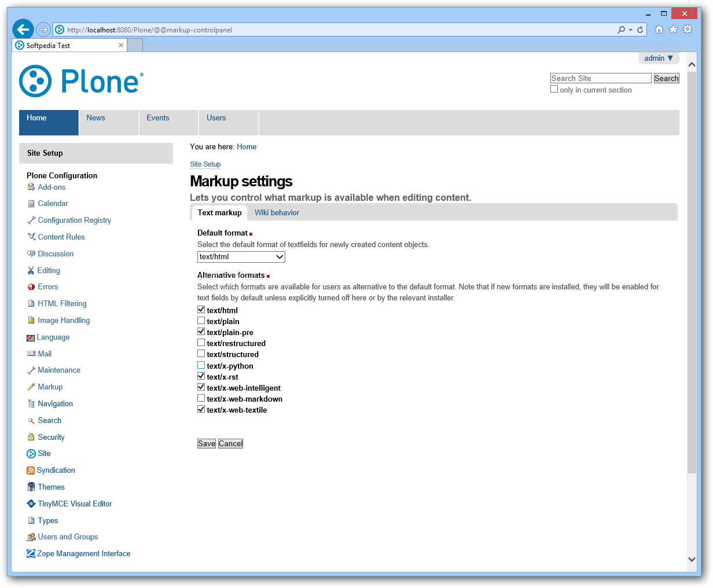Uncheck the text/x-rst checkbox
The width and height of the screenshot is (713, 588).
[201, 376]
